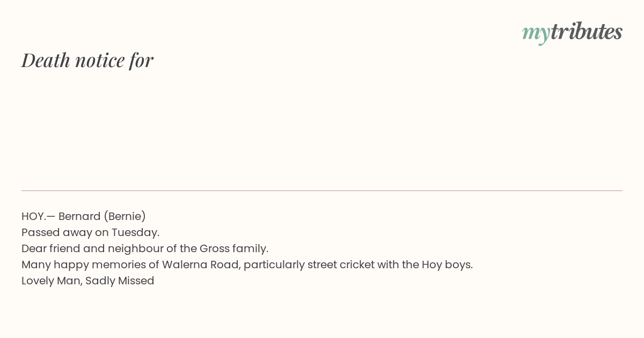Click the word "Death" in heading
The height and width of the screenshot is (338, 644).
[46, 60]
